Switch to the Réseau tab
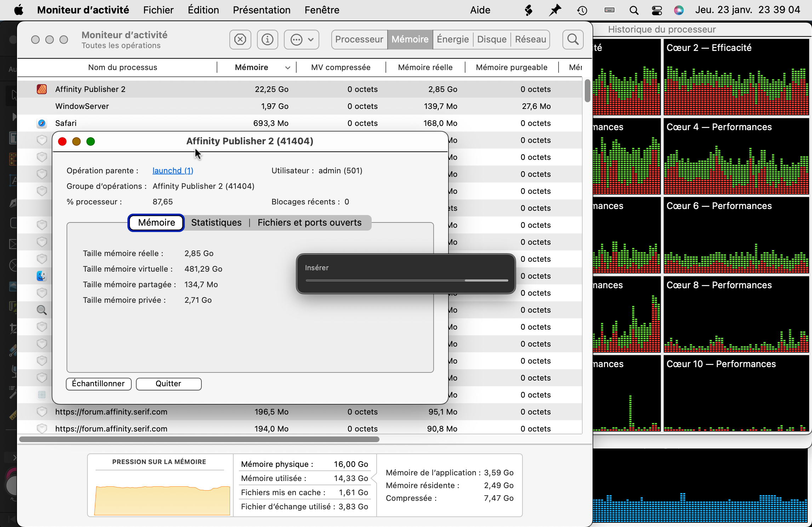The height and width of the screenshot is (527, 812). [x=530, y=39]
